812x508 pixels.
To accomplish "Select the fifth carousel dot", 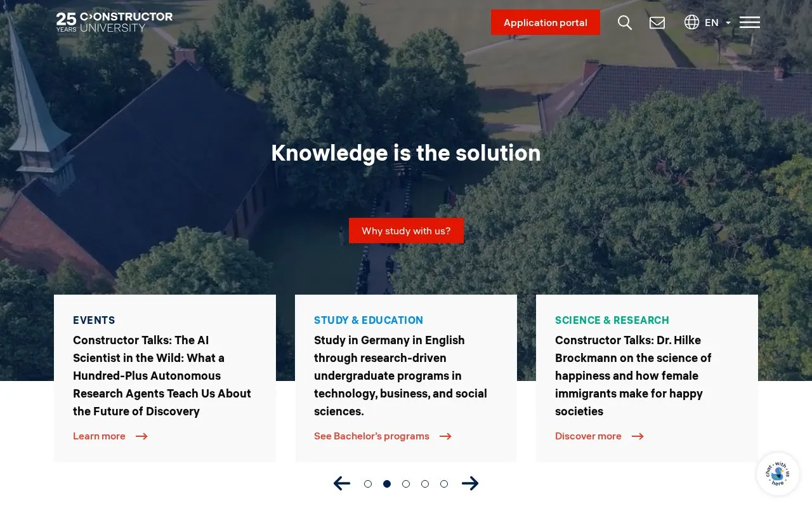I will tap(444, 484).
